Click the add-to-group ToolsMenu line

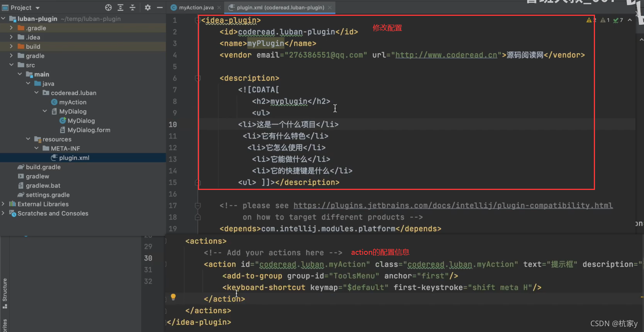pos(340,276)
